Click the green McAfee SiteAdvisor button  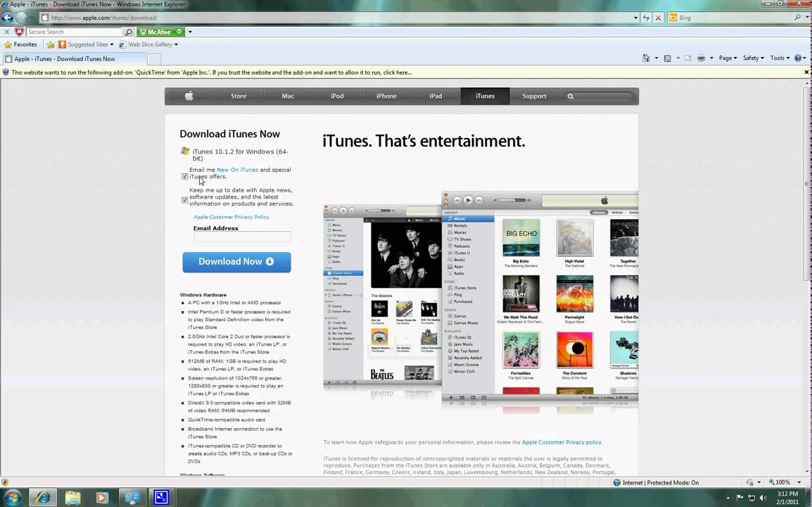(160, 32)
